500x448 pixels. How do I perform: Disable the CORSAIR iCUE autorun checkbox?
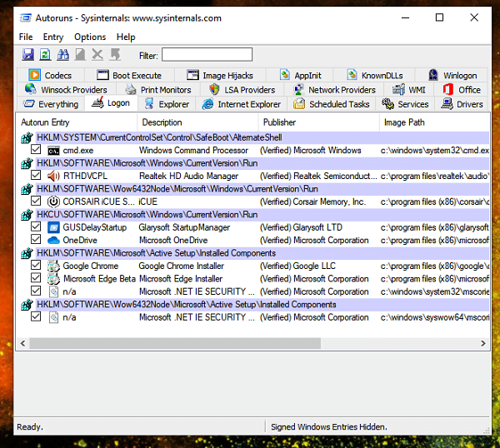pyautogui.click(x=36, y=201)
